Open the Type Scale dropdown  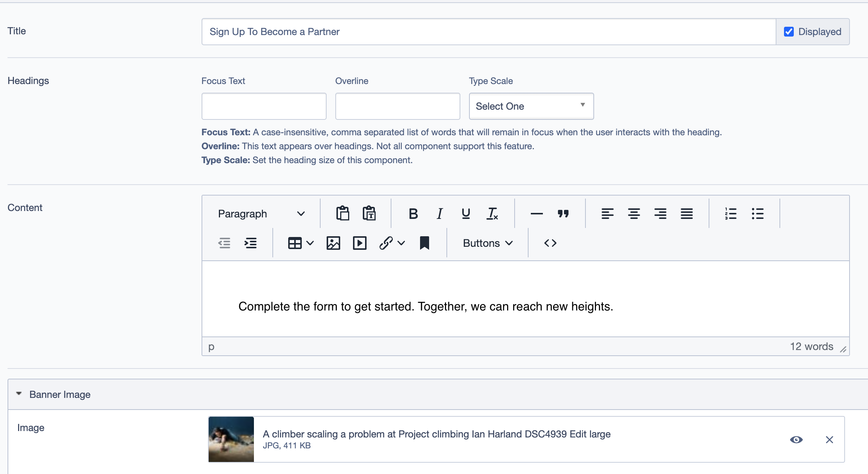pos(531,106)
